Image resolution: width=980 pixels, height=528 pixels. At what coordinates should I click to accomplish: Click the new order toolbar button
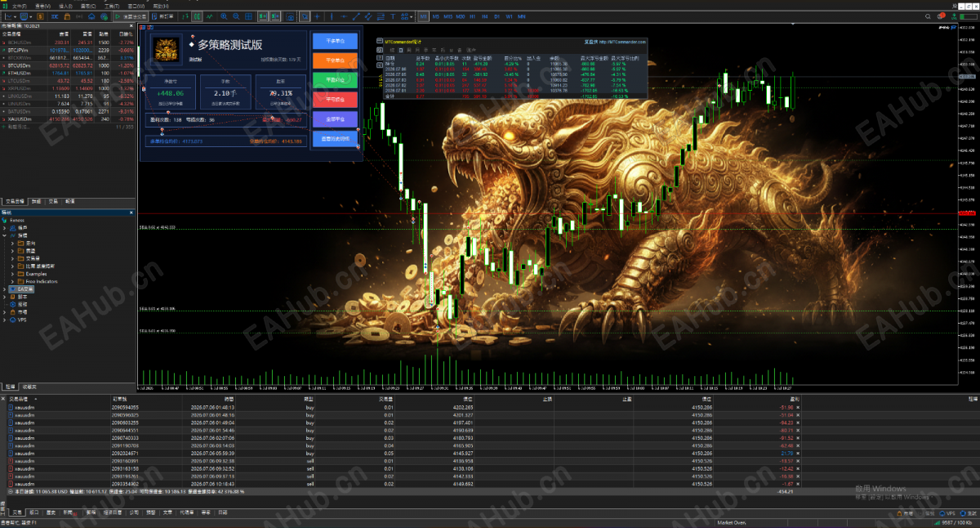point(163,16)
